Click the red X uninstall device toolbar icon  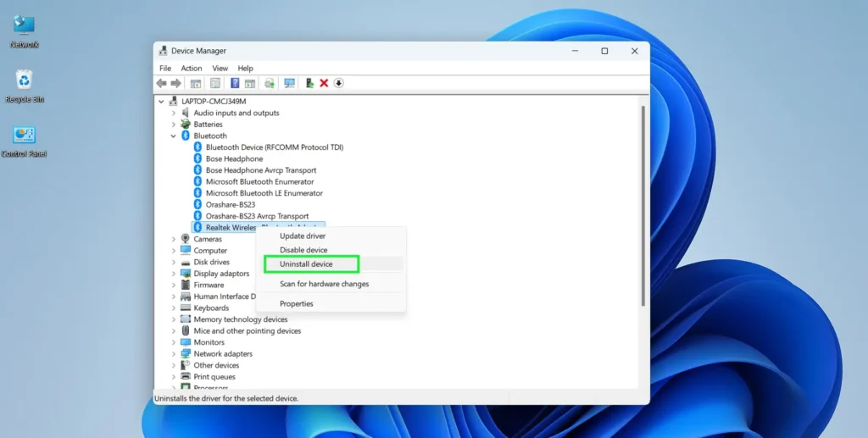click(324, 83)
